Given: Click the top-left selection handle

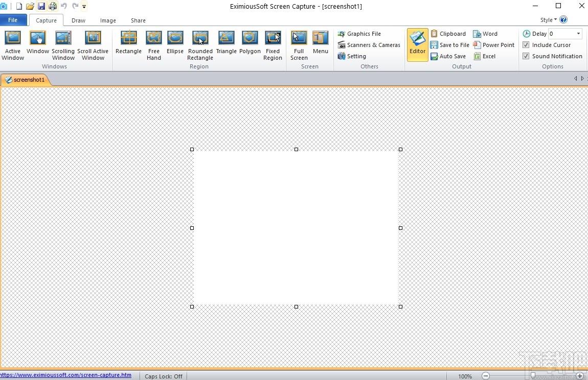Looking at the screenshot, I should [x=192, y=149].
